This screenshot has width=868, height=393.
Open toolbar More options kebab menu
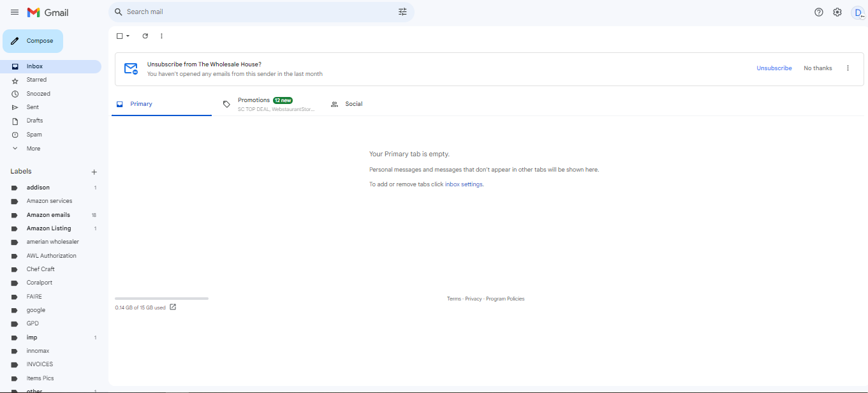[x=161, y=36]
